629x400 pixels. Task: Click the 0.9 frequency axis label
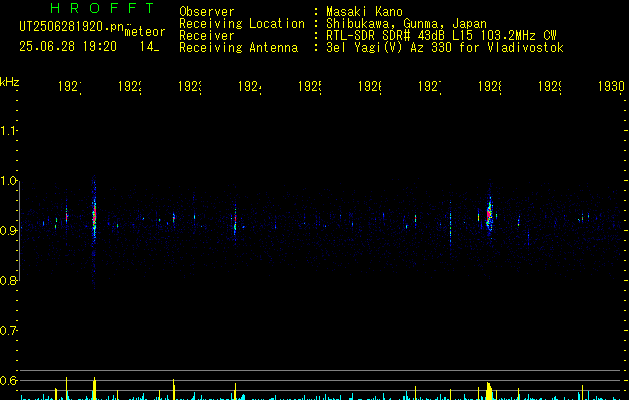pos(8,230)
